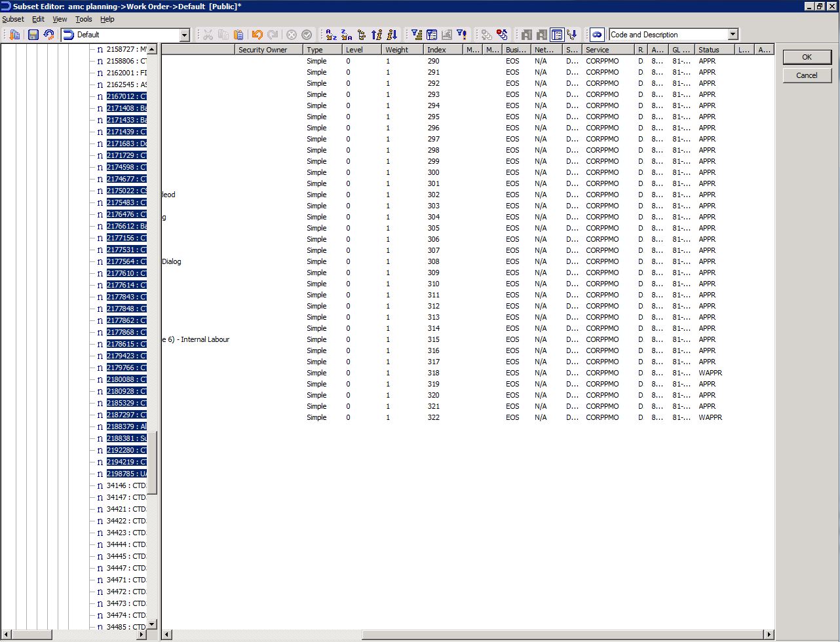The height and width of the screenshot is (642, 840).
Task: Open the Subset menu
Action: click(13, 19)
